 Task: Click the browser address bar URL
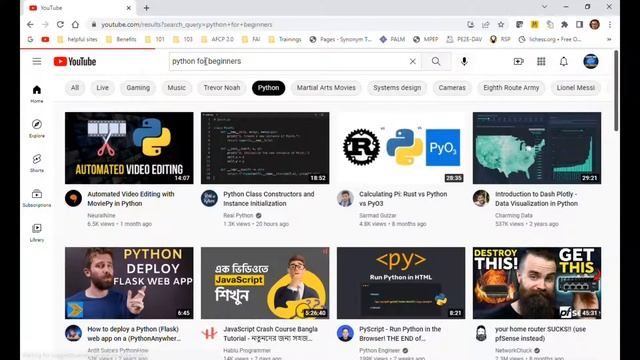187,24
